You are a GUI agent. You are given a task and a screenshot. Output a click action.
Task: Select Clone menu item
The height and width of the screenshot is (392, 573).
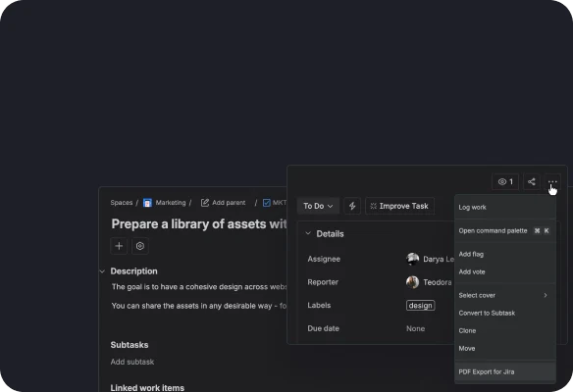click(505, 330)
